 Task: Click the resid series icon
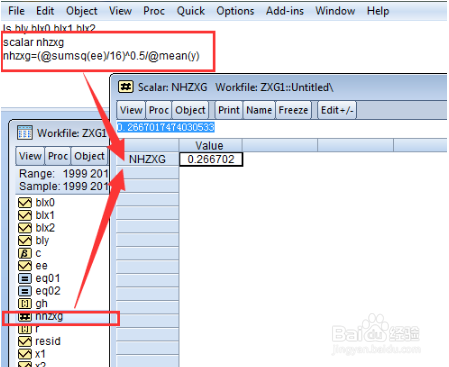(x=25, y=341)
